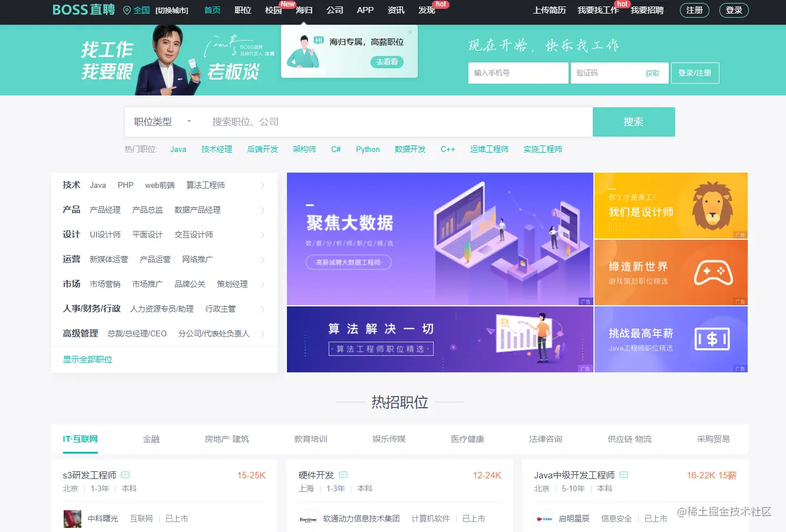Select the 房地产·建筑 tab
Screen dimensions: 786x532
227,439
